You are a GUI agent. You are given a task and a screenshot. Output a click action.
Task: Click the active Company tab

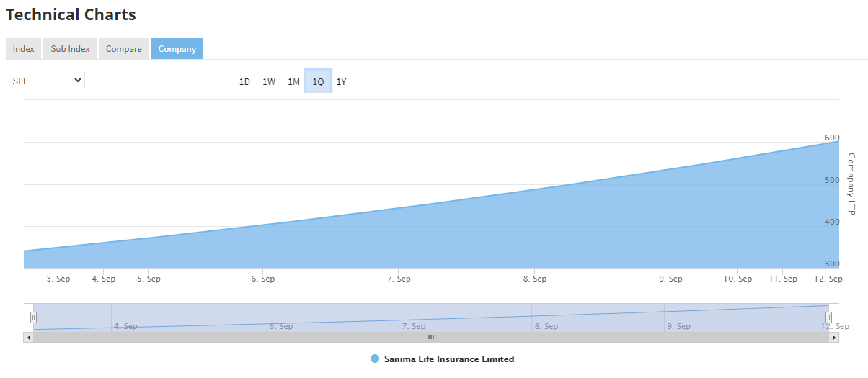pyautogui.click(x=177, y=49)
